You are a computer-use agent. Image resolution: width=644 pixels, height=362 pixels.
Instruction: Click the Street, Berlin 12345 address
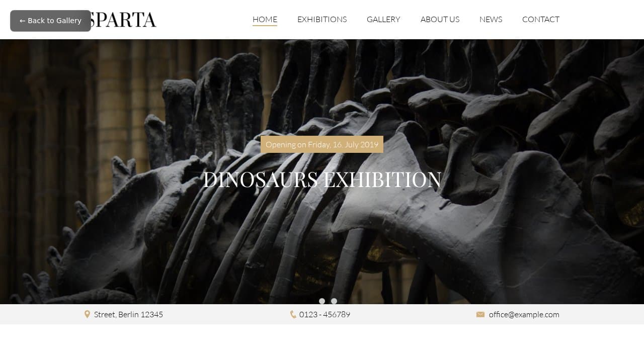coord(128,314)
